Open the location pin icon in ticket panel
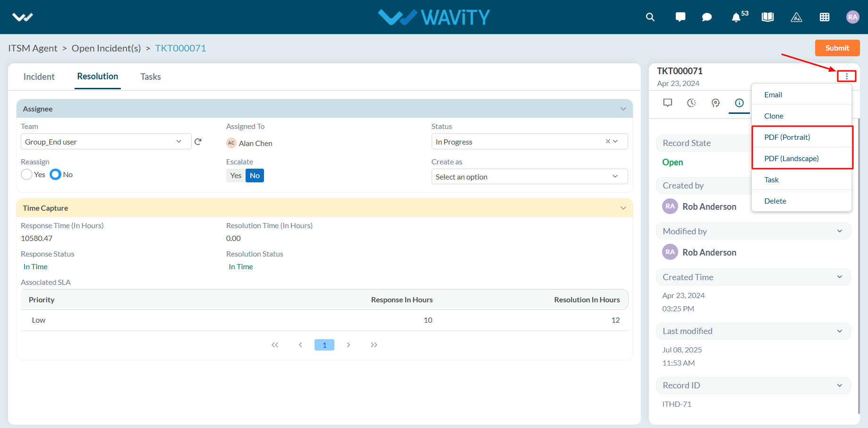 pos(715,103)
